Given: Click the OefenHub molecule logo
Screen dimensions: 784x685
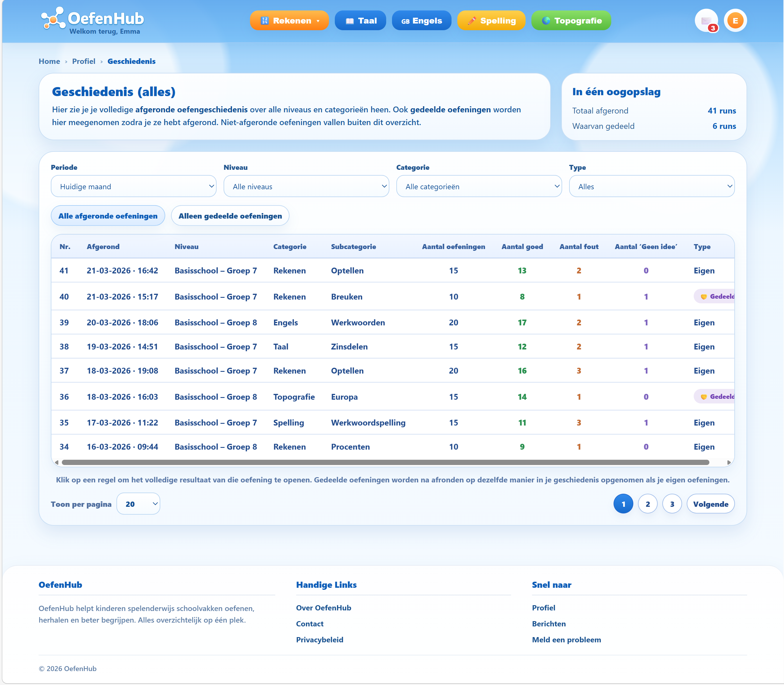Looking at the screenshot, I should 53,18.
